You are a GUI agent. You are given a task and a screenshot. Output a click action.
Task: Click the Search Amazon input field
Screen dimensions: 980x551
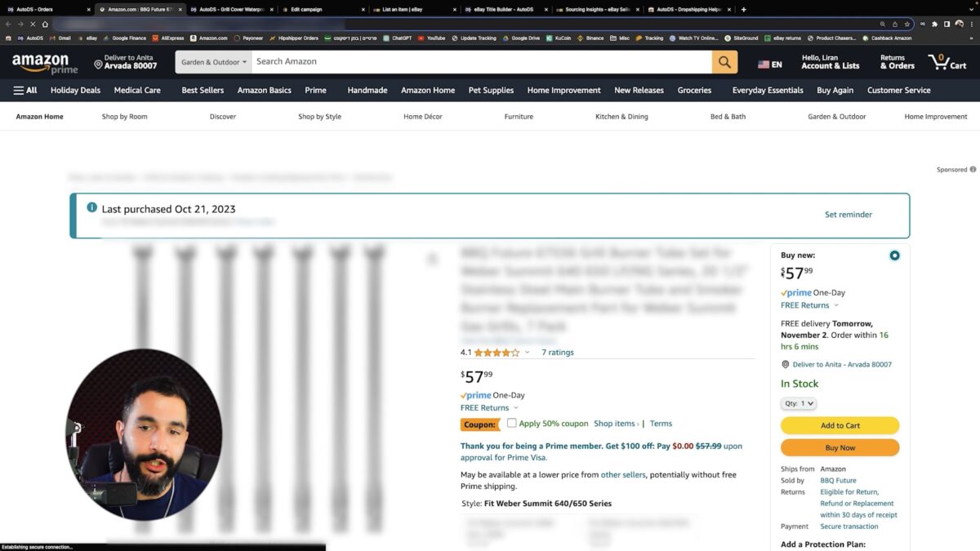coord(481,62)
